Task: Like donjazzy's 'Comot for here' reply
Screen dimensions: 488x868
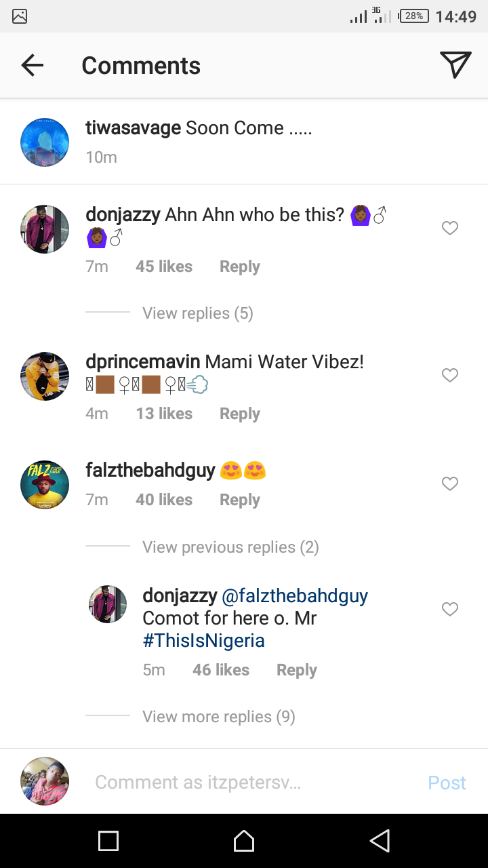Action: point(450,610)
